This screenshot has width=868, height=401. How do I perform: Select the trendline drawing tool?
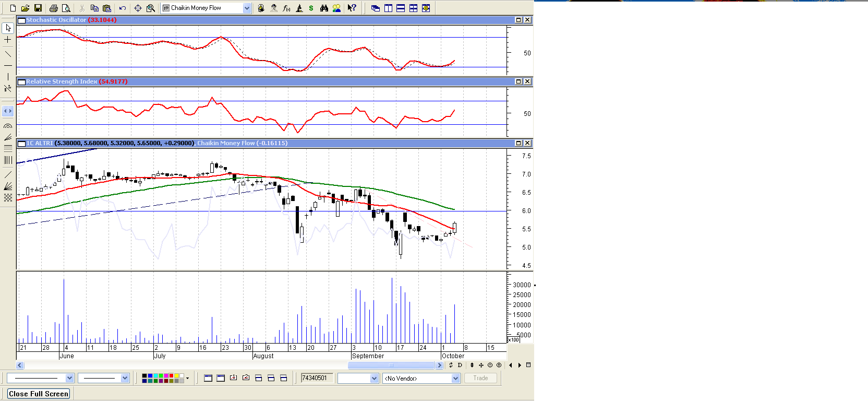click(x=8, y=54)
